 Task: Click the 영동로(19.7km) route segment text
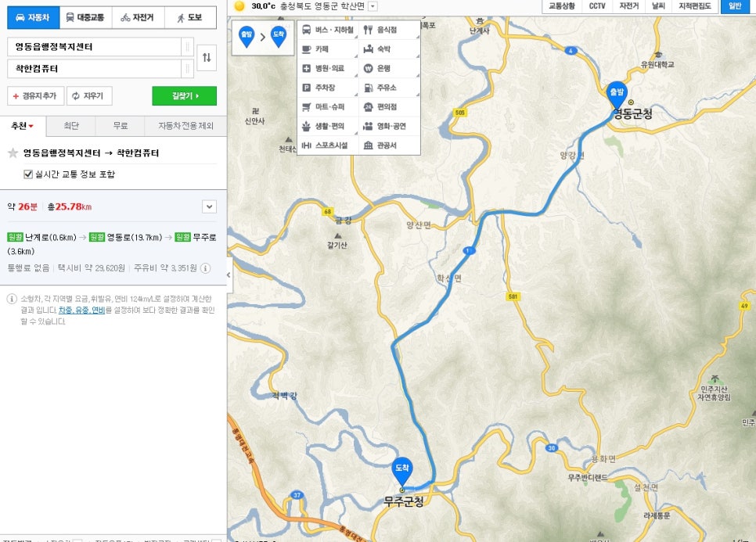pyautogui.click(x=135, y=237)
